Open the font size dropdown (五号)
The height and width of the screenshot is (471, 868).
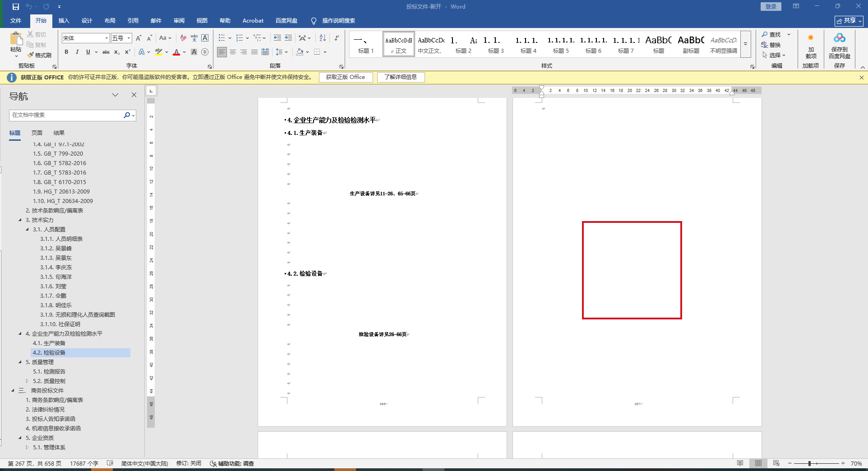coord(129,38)
